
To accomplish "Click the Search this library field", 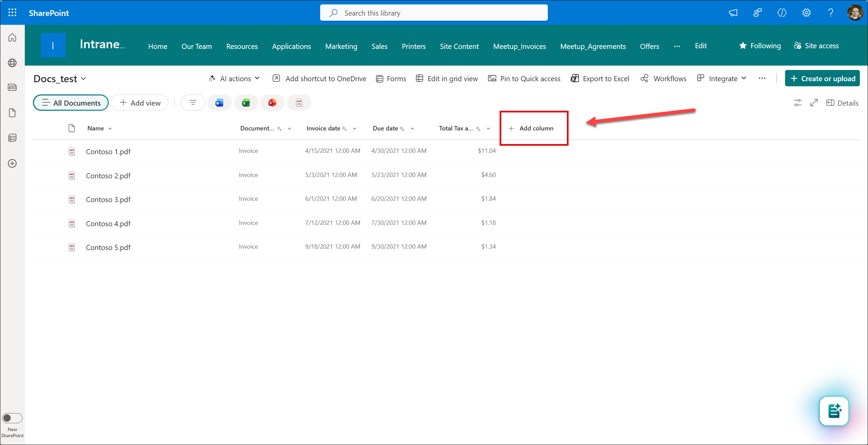I will click(x=434, y=13).
